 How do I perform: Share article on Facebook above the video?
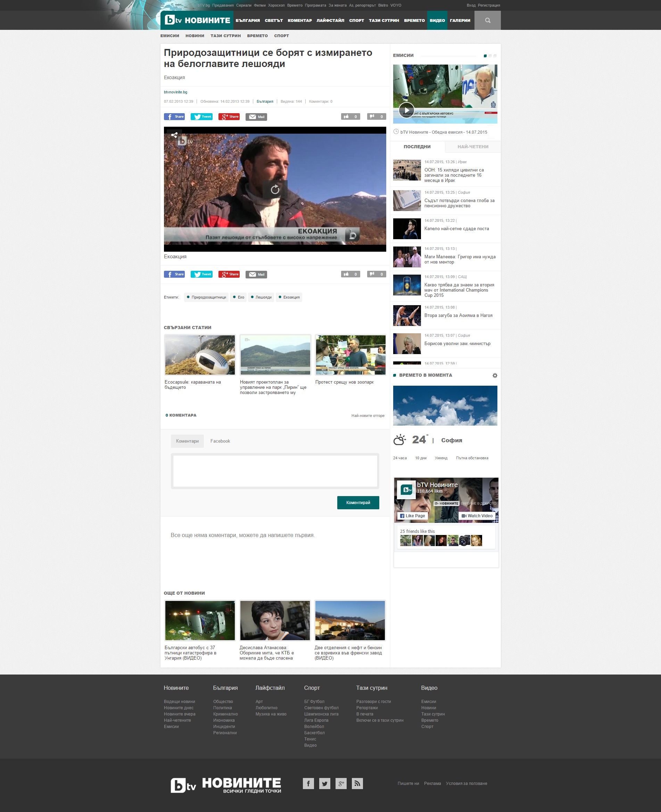click(174, 117)
